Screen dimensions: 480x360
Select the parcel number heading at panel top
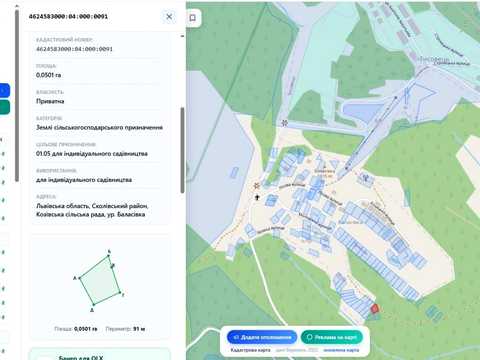pyautogui.click(x=68, y=16)
